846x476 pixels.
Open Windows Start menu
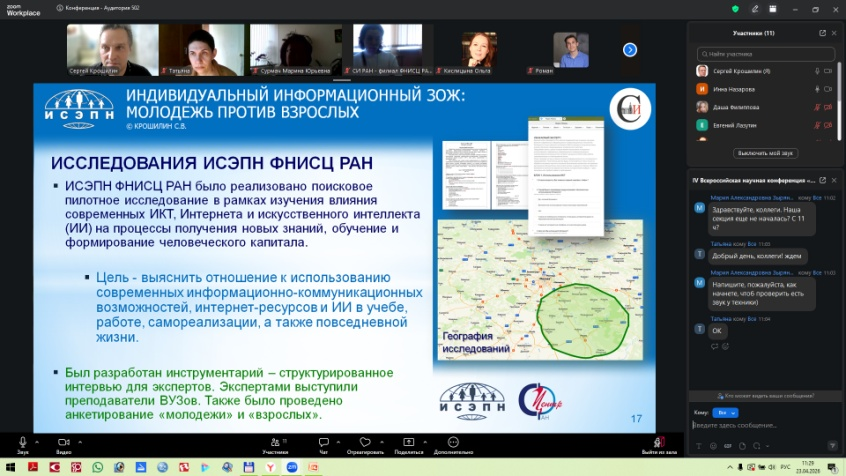click(10, 467)
